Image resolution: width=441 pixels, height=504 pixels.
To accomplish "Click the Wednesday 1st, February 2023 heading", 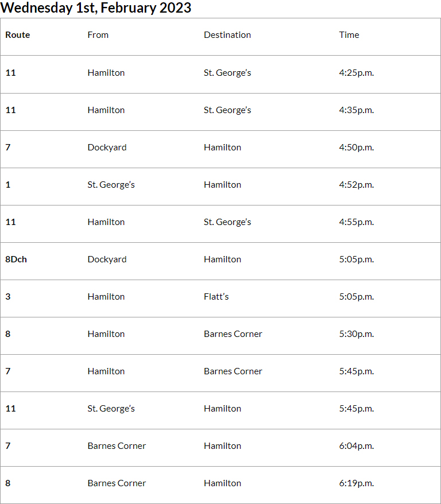I will pyautogui.click(x=96, y=8).
